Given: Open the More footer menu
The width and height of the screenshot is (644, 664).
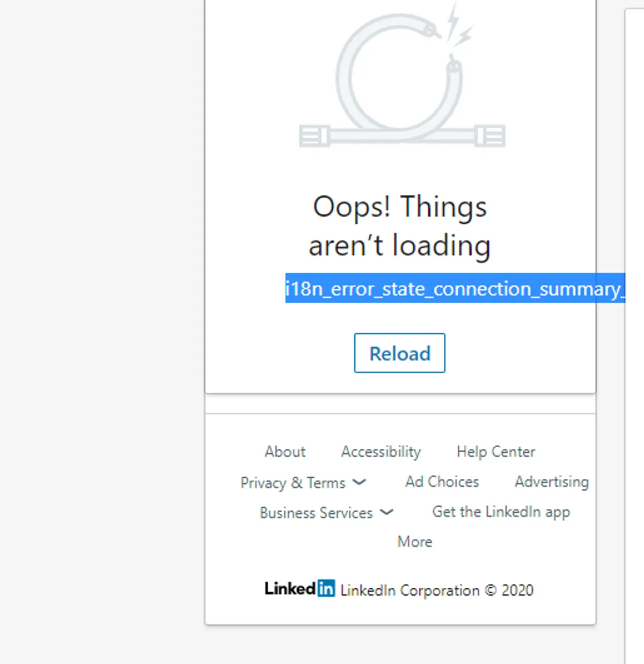Looking at the screenshot, I should click(414, 542).
